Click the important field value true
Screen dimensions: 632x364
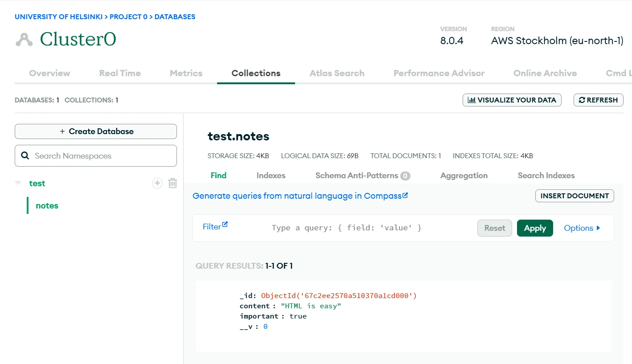coord(298,316)
